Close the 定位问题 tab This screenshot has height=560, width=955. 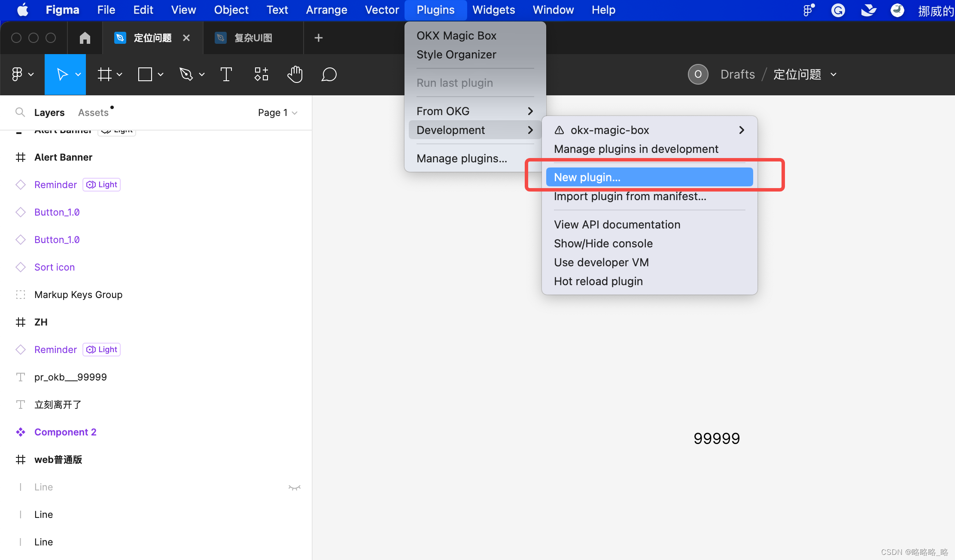coord(186,38)
